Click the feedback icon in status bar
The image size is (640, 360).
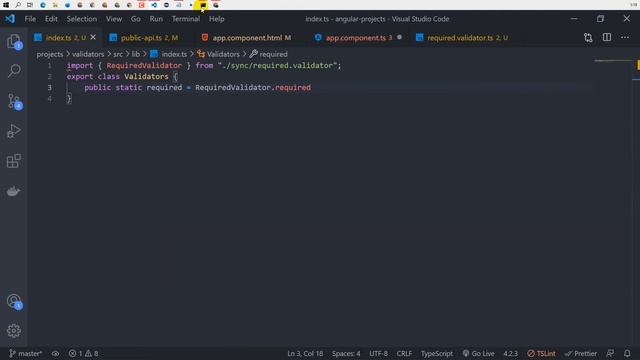610,353
